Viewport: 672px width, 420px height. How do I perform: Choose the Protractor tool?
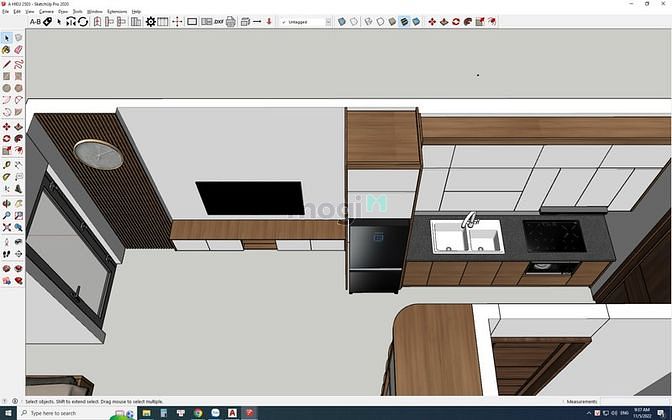pos(6,177)
